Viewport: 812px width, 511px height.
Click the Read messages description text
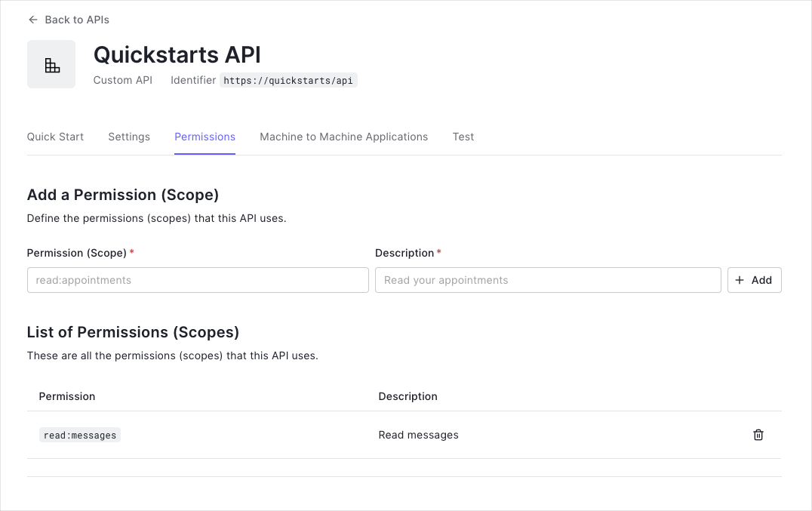418,435
